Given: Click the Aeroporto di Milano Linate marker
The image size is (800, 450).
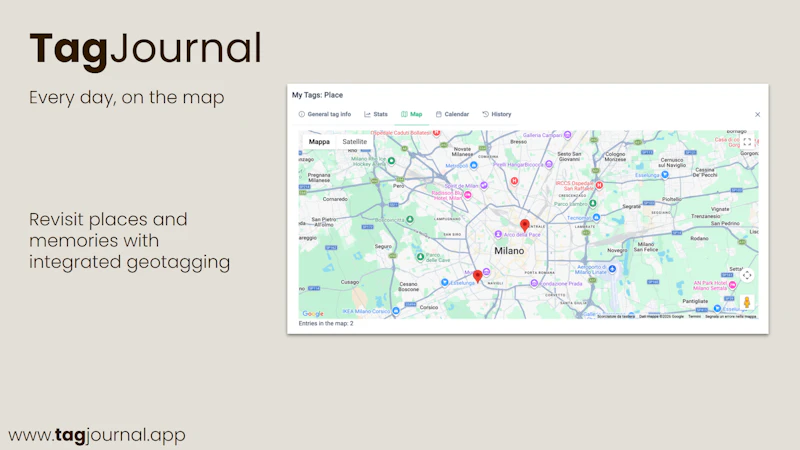Looking at the screenshot, I should tap(612, 269).
